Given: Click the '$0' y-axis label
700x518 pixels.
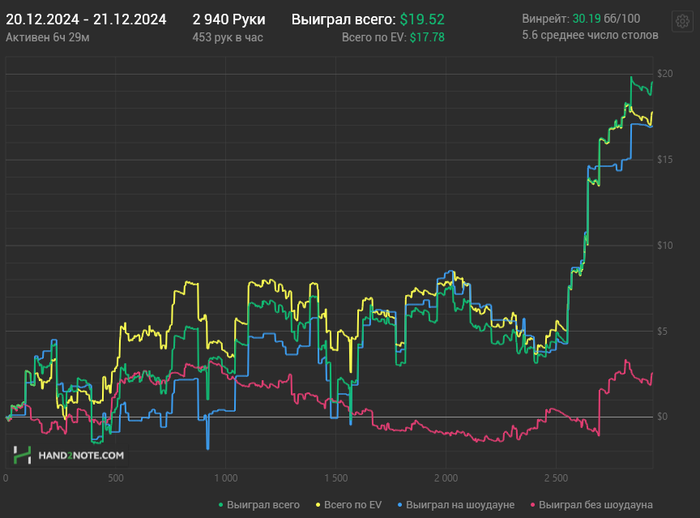Looking at the screenshot, I should (662, 417).
